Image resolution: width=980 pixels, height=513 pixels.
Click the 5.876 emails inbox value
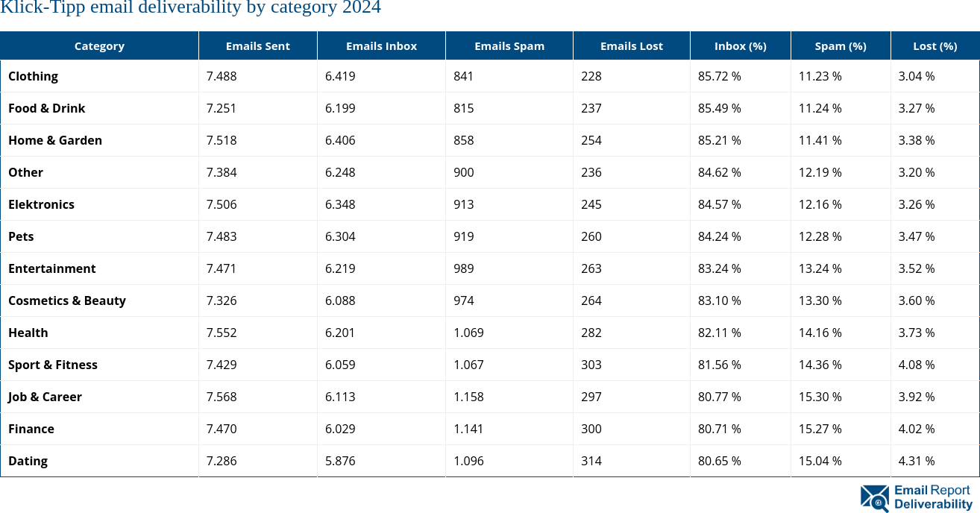(340, 461)
